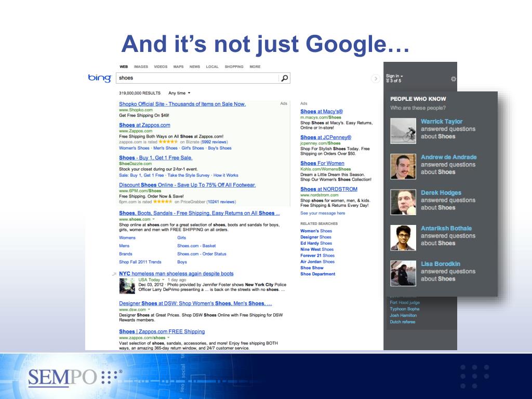Open the sidebar settings gear icon
Image resolution: width=532 pixels, height=399 pixels.
tap(453, 79)
